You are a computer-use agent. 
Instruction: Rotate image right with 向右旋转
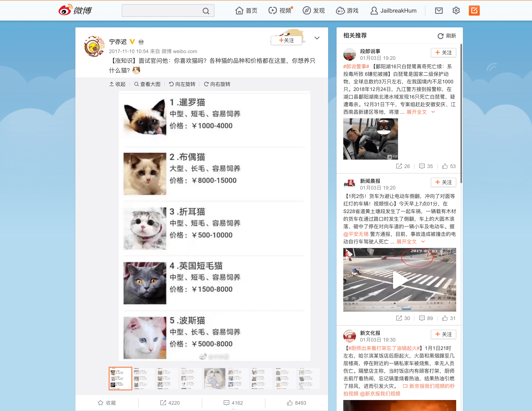coord(217,84)
